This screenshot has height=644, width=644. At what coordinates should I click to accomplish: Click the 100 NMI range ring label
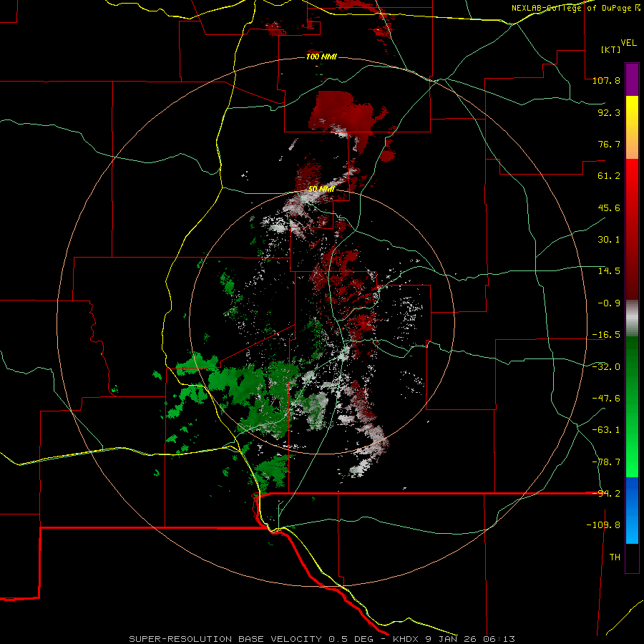[x=321, y=57]
